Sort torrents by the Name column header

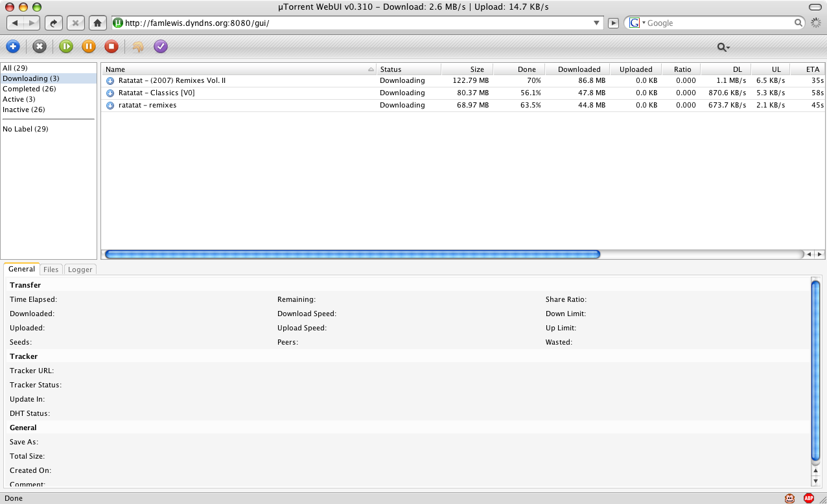click(x=239, y=69)
